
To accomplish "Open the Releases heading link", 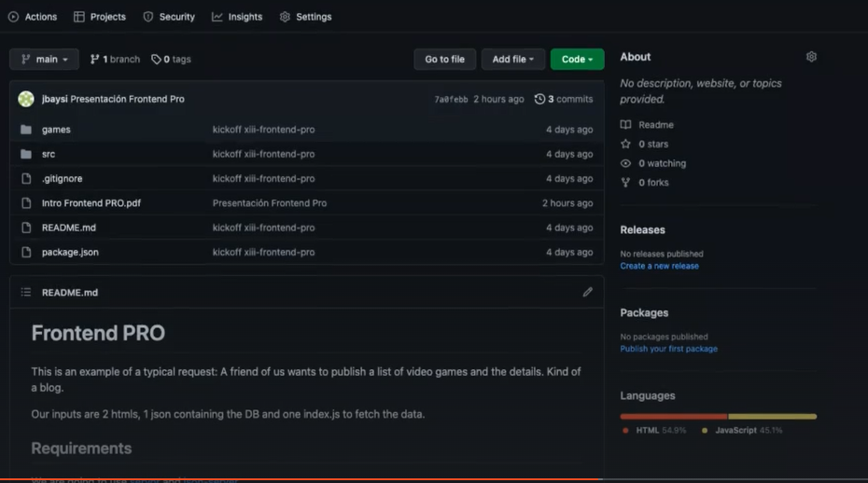I will click(643, 229).
